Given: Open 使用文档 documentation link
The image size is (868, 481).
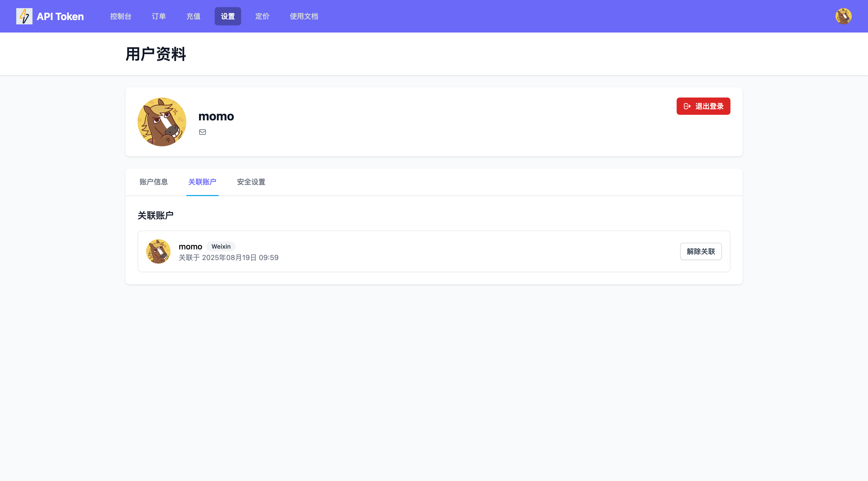Looking at the screenshot, I should pyautogui.click(x=304, y=16).
